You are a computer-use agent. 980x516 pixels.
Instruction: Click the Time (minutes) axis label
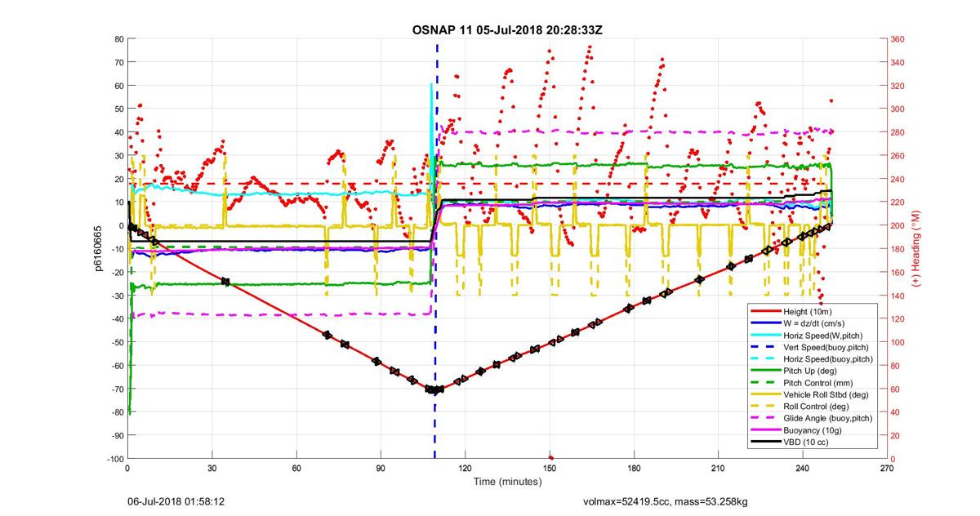point(507,482)
